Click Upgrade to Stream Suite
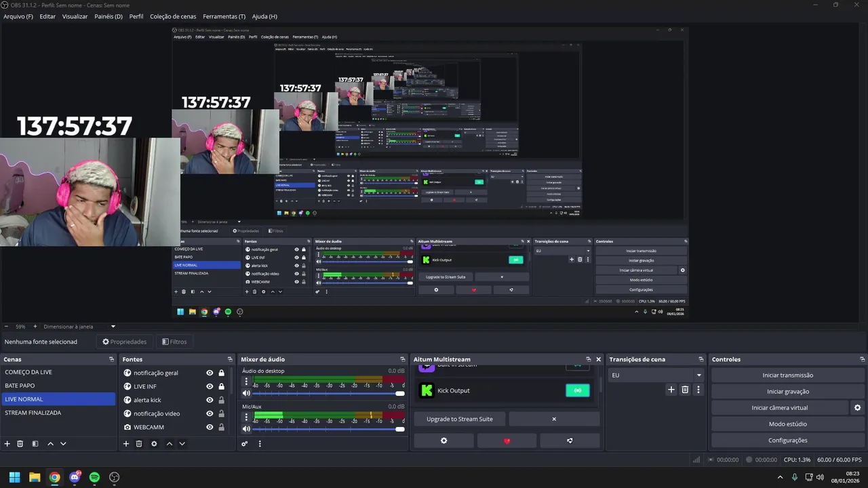 point(460,419)
